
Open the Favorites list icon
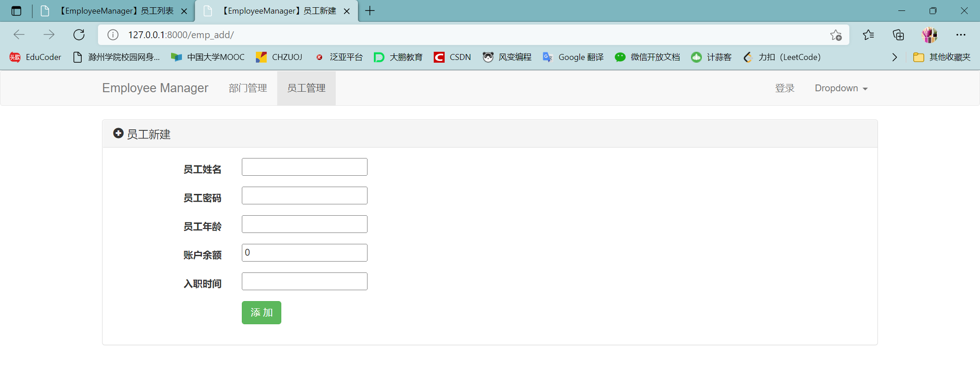coord(868,35)
